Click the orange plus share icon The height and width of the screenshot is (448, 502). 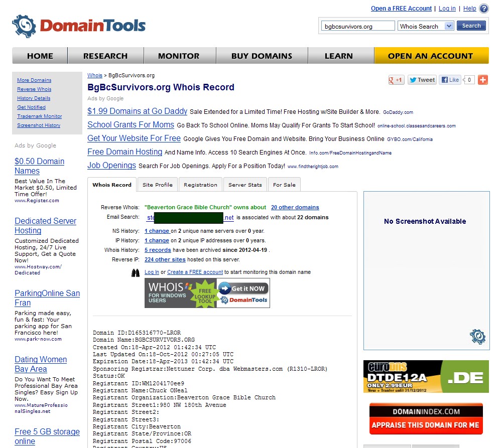pyautogui.click(x=483, y=80)
